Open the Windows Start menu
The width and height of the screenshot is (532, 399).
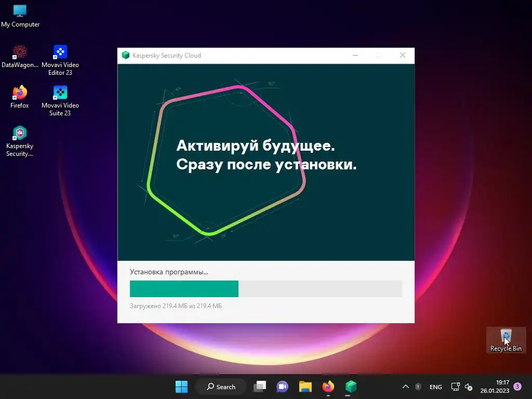click(x=181, y=387)
